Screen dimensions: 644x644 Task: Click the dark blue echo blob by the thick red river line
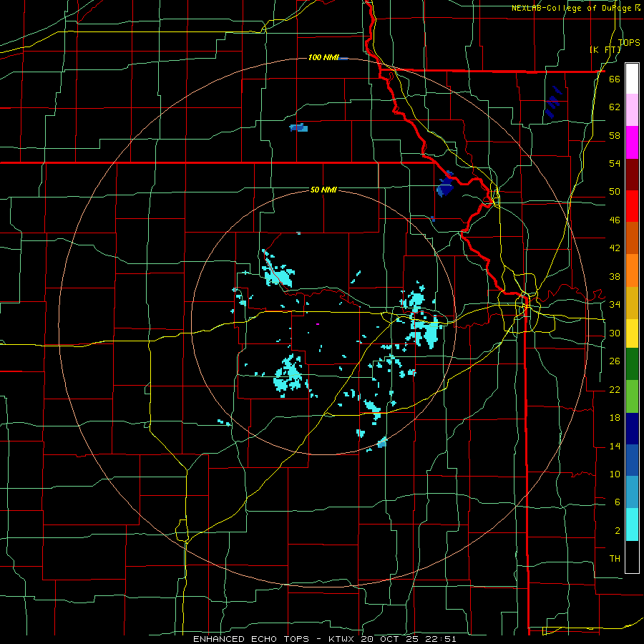pyautogui.click(x=444, y=185)
